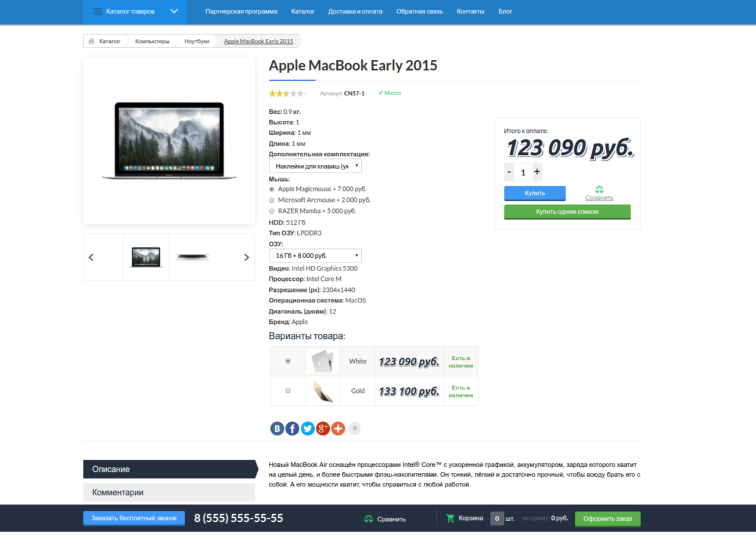Open Контакты menu item
The image size is (756, 545).
tap(470, 12)
